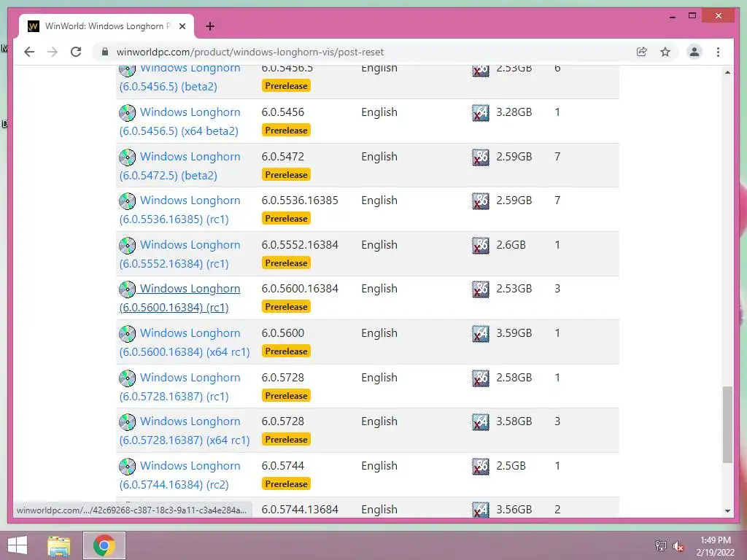
Task: Click Prerelease badge under 6.0.5536.16385
Action: point(286,219)
